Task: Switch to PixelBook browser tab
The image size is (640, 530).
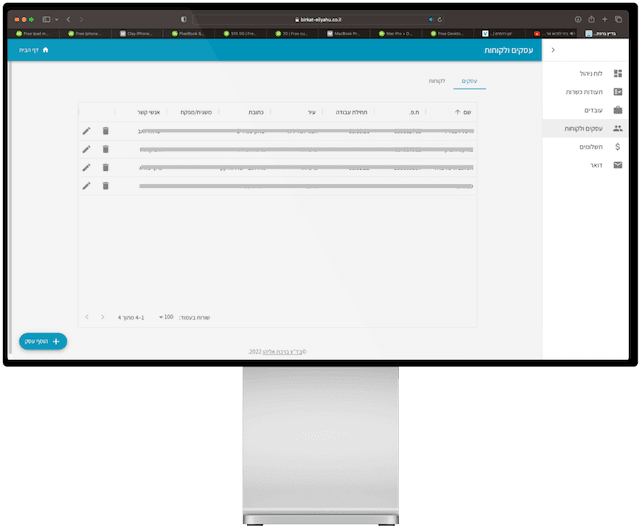Action: (189, 33)
